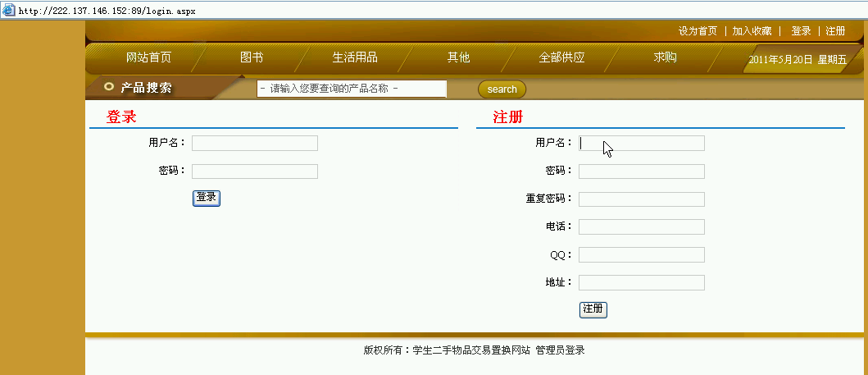Focus the login 密码 field
This screenshot has height=375, width=868.
tap(255, 171)
